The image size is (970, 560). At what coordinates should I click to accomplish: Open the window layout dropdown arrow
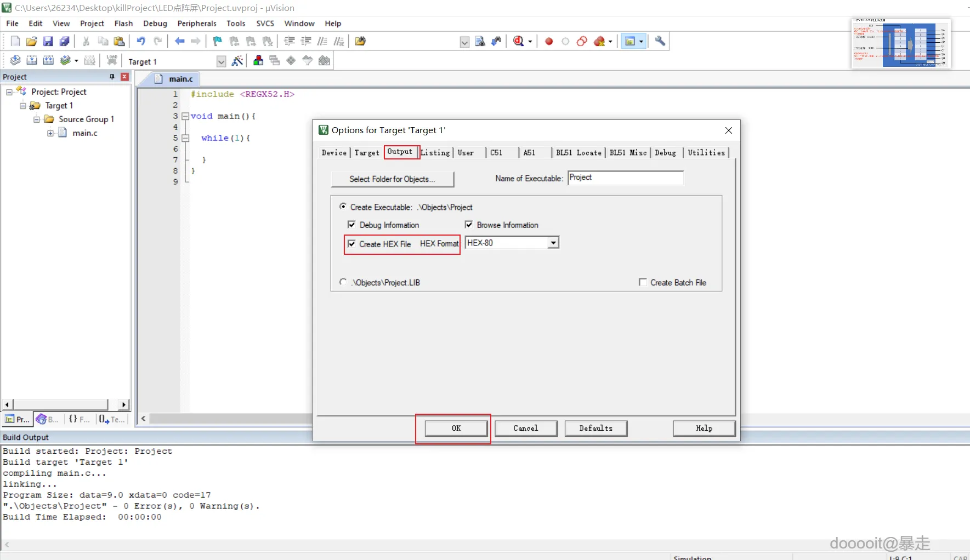(x=641, y=42)
